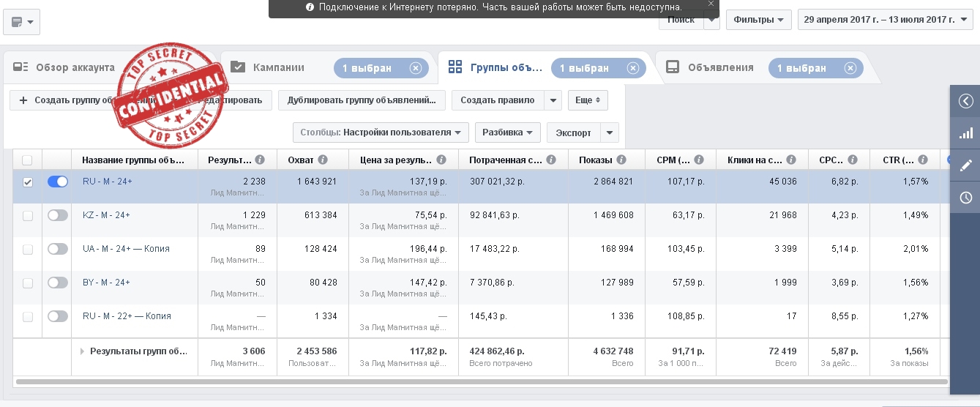
Task: Click info icon next to Охват column
Action: click(323, 160)
